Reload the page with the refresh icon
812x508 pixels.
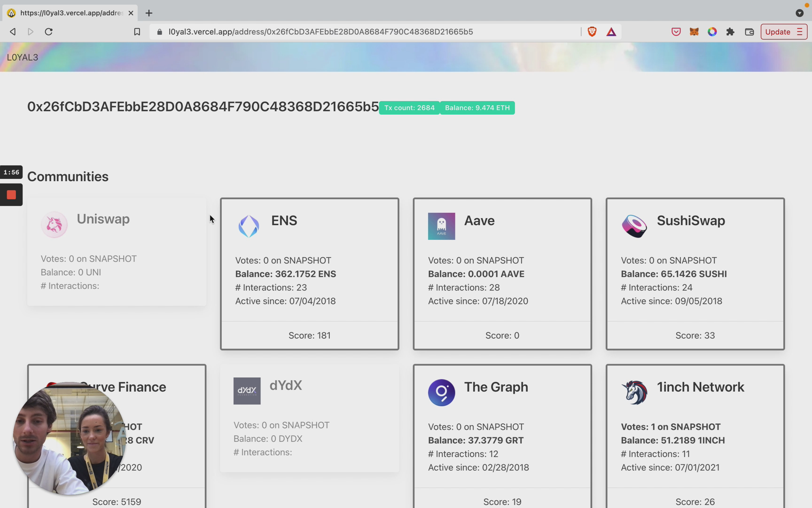(x=48, y=32)
